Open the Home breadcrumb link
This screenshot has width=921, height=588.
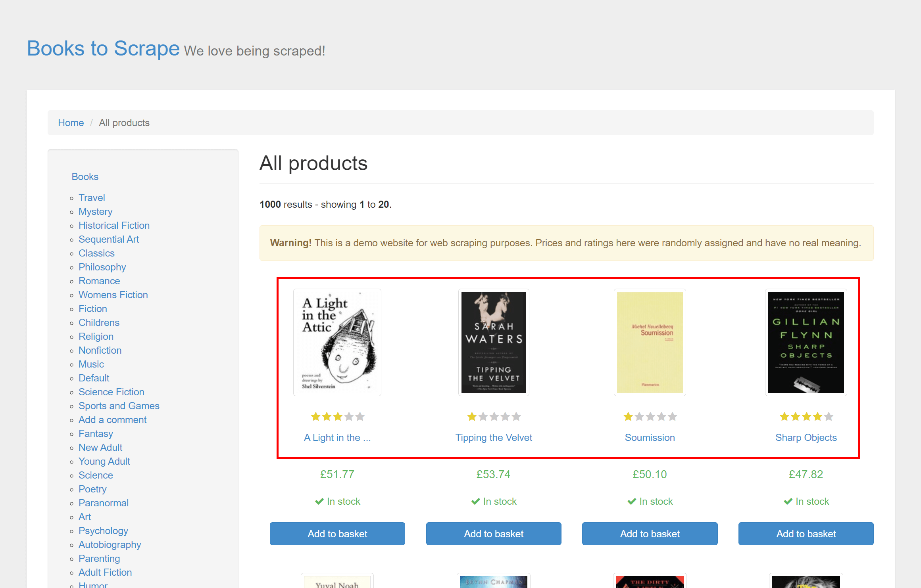(71, 123)
